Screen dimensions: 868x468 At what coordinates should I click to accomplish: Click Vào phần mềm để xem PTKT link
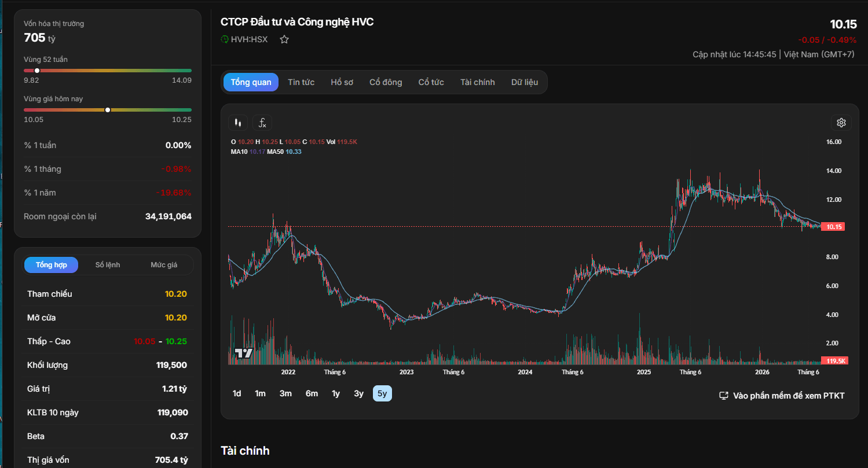[789, 396]
